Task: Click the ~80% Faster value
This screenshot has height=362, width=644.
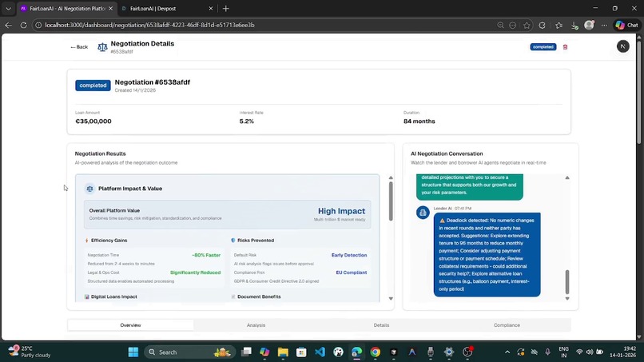Action: 206,255
